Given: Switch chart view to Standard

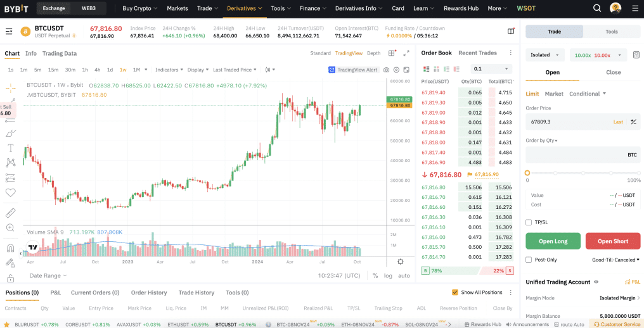Looking at the screenshot, I should (x=320, y=53).
